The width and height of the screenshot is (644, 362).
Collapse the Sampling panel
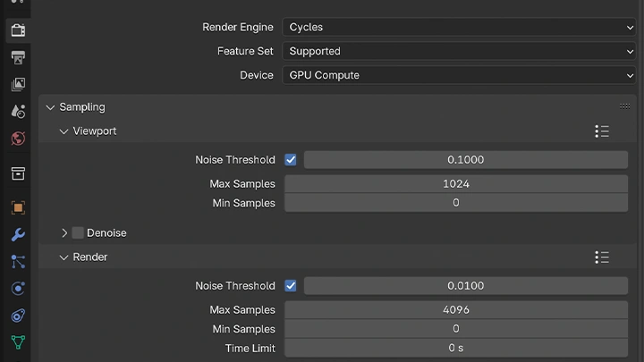pos(50,107)
